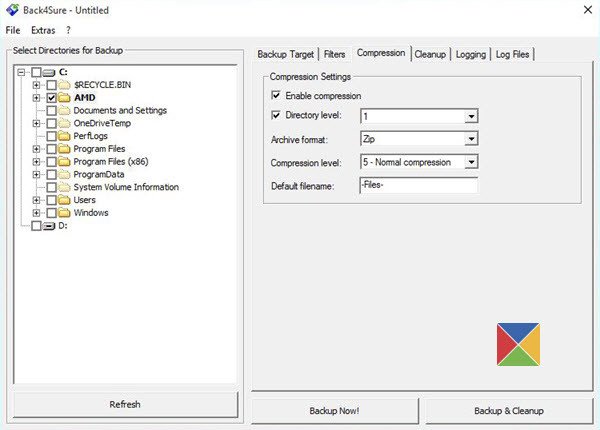The height and width of the screenshot is (430, 600).
Task: Expand the AMD folder node
Action: click(x=36, y=98)
